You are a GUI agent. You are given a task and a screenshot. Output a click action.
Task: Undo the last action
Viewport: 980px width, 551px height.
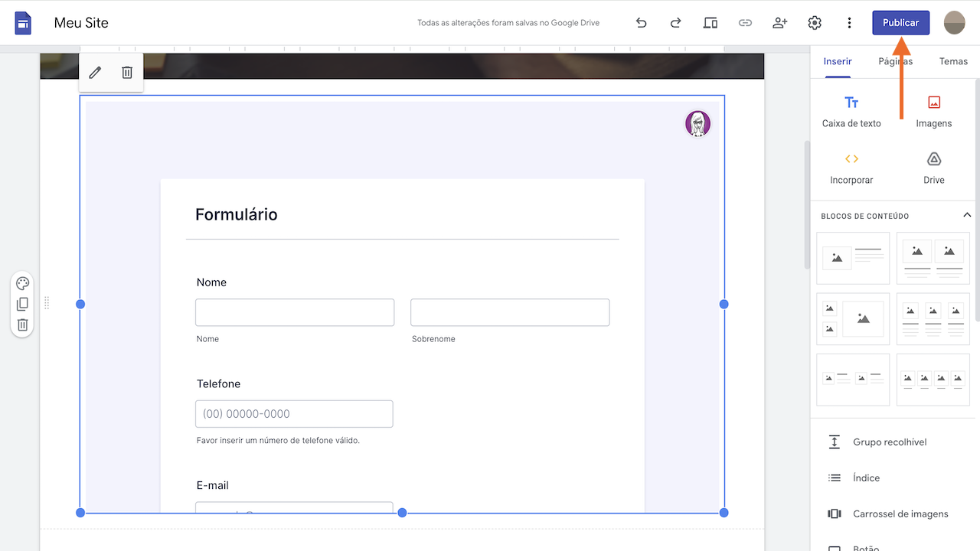[x=642, y=23]
